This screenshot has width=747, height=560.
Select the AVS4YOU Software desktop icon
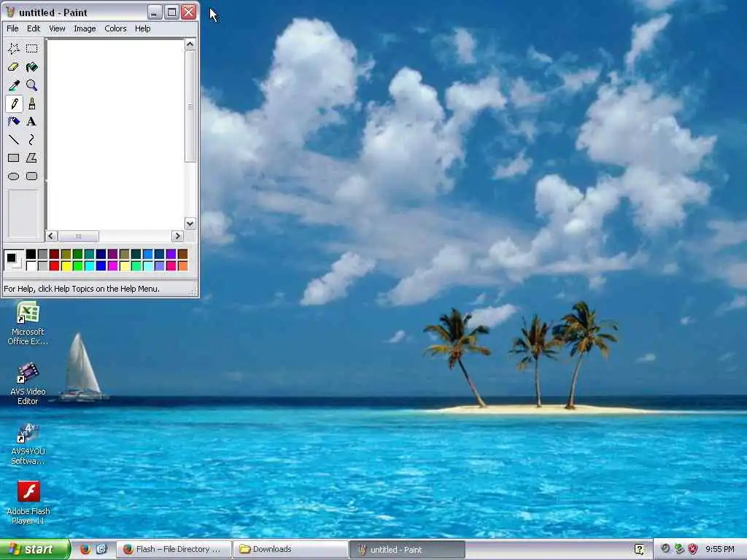click(28, 444)
